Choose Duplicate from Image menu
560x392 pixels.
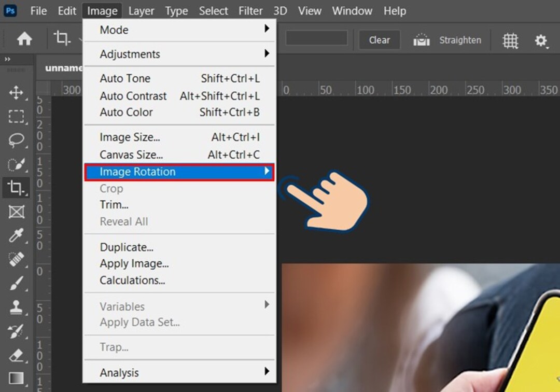pyautogui.click(x=179, y=247)
